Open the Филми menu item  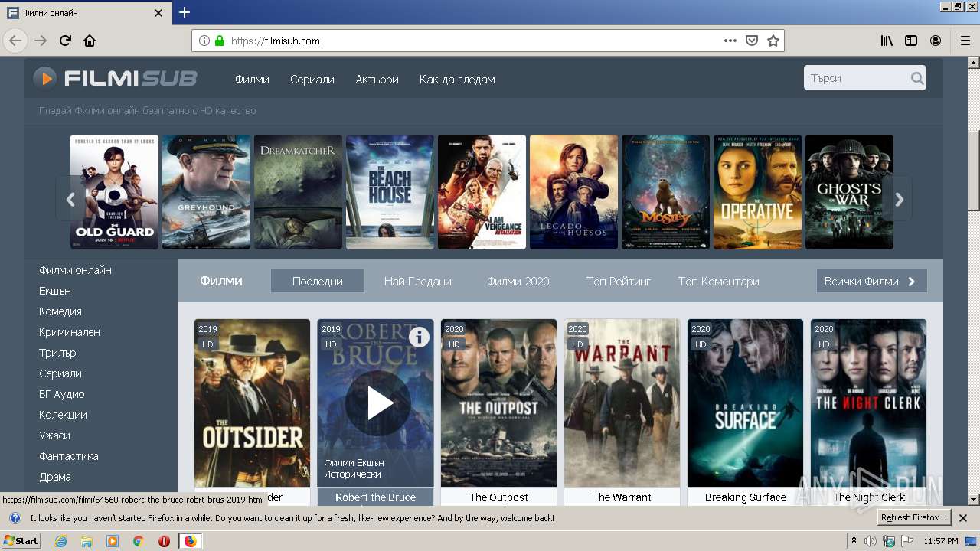tap(252, 79)
